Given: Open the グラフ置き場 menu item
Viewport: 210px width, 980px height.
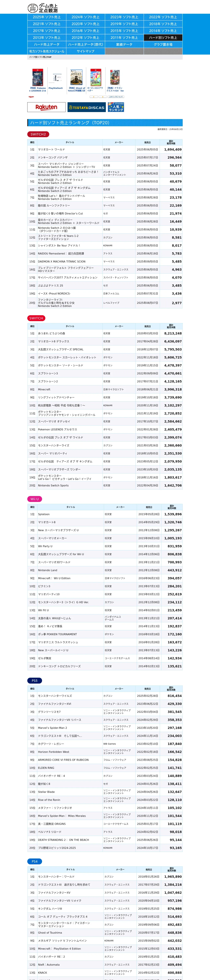Looking at the screenshot, I should tap(163, 45).
